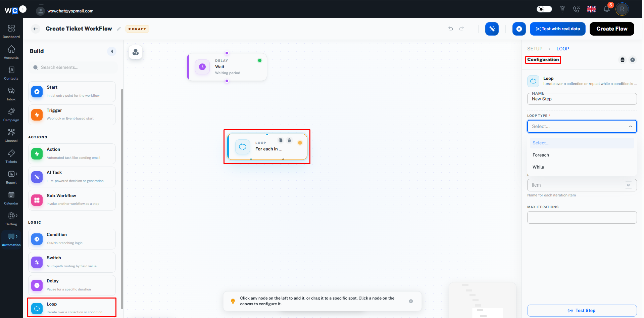Click the Build panel scrollbar
The image size is (644, 318).
click(x=122, y=199)
